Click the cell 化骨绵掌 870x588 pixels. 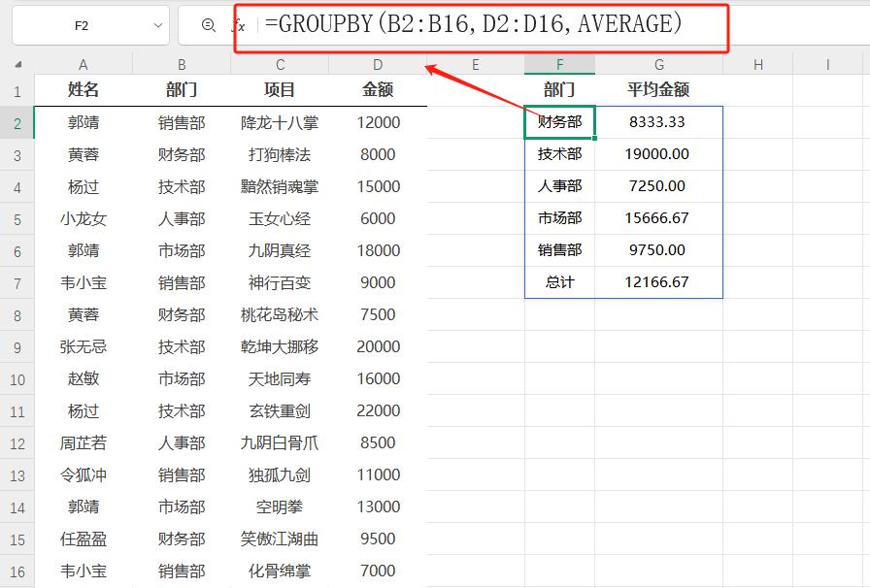point(280,572)
